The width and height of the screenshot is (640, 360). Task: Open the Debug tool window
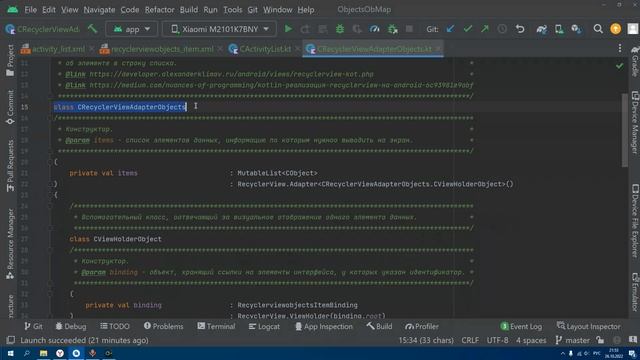click(71, 326)
